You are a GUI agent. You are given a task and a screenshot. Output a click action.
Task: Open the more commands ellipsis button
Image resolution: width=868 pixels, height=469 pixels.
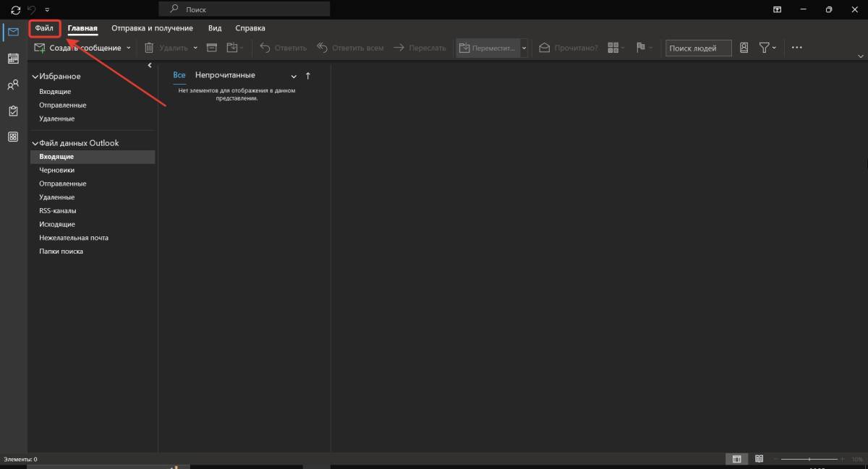pos(797,48)
